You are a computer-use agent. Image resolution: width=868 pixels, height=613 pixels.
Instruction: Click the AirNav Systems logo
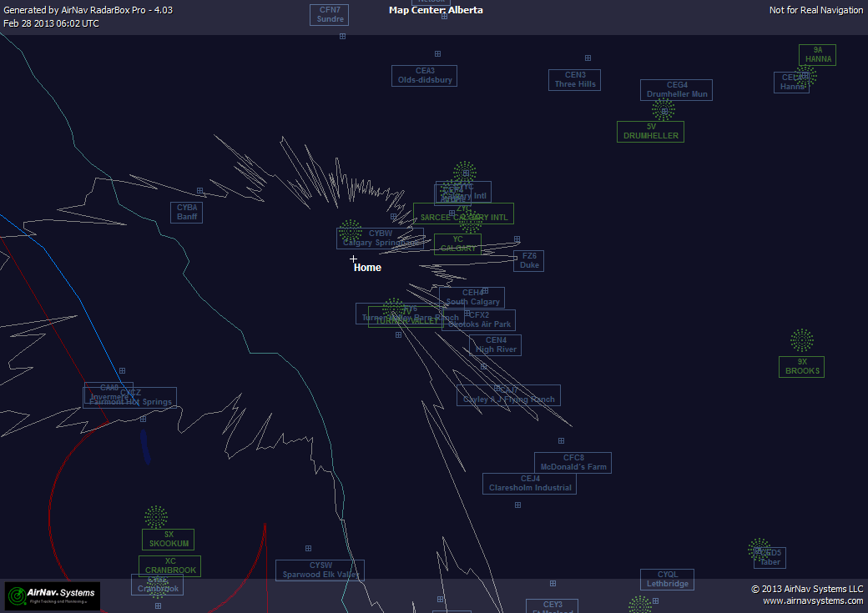tap(53, 595)
